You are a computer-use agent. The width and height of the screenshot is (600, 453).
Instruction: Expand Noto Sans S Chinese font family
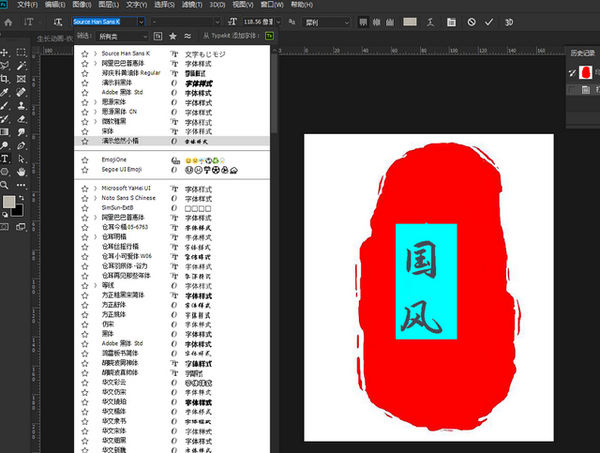(96, 198)
